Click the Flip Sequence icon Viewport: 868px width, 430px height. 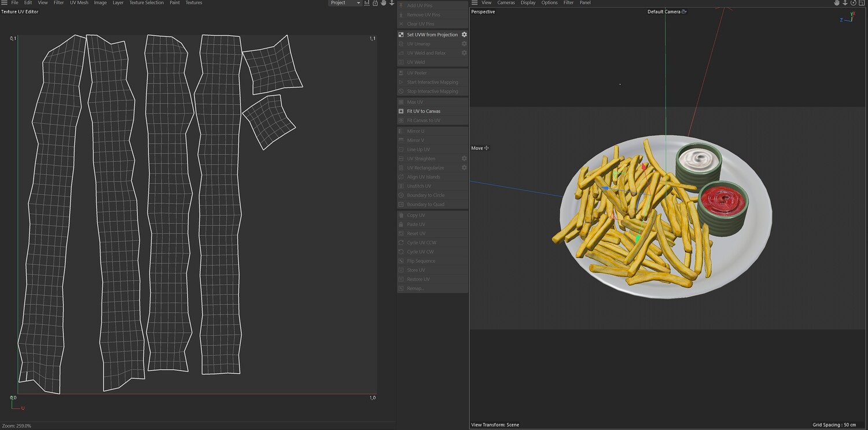(402, 261)
